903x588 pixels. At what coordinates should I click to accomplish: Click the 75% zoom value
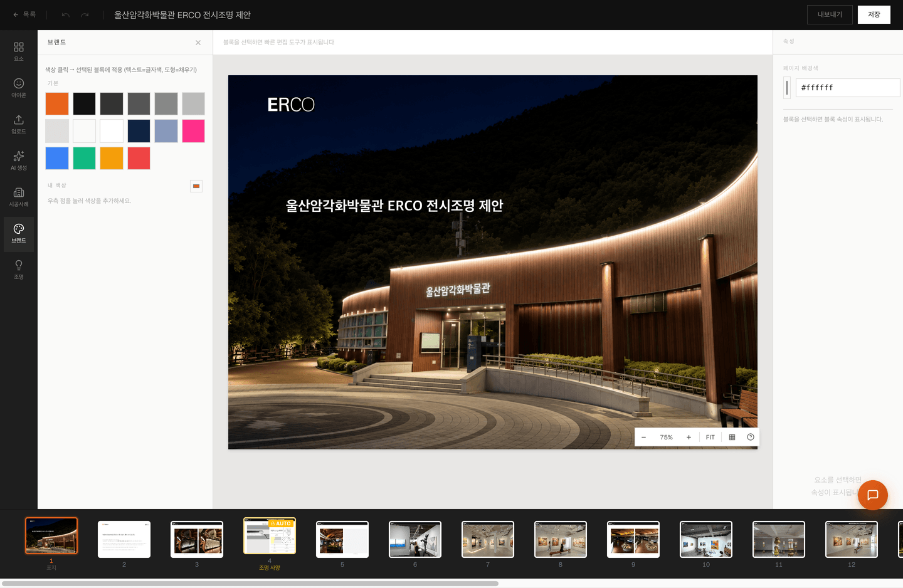[x=666, y=438]
